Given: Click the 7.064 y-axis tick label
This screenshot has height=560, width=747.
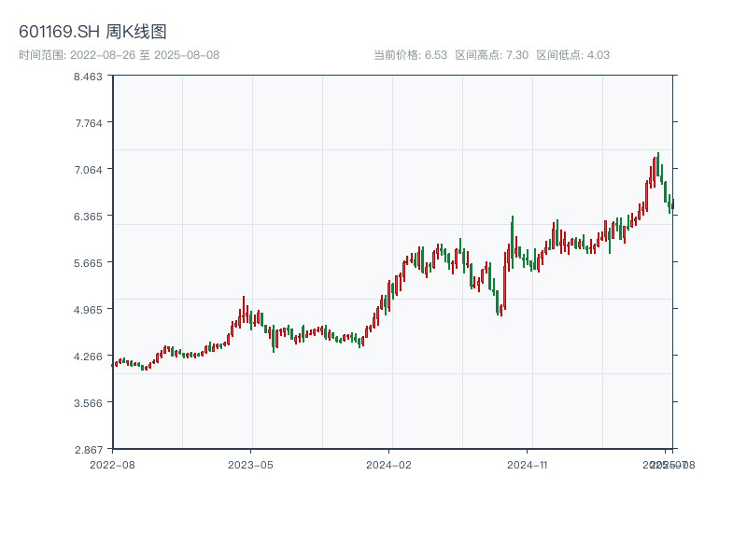Looking at the screenshot, I should [88, 170].
